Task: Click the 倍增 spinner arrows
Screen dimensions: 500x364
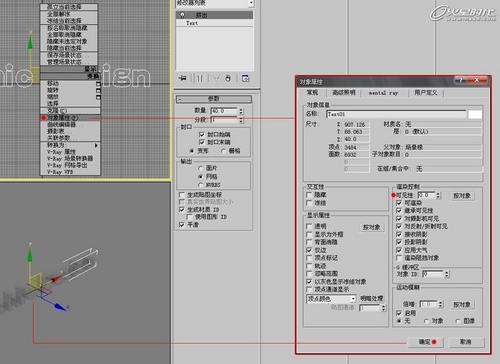Action: (441, 304)
